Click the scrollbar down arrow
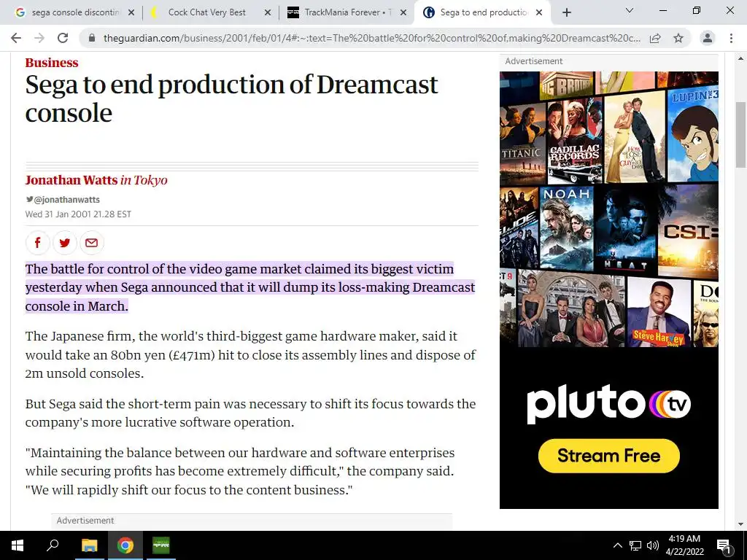This screenshot has width=747, height=560. 740,524
